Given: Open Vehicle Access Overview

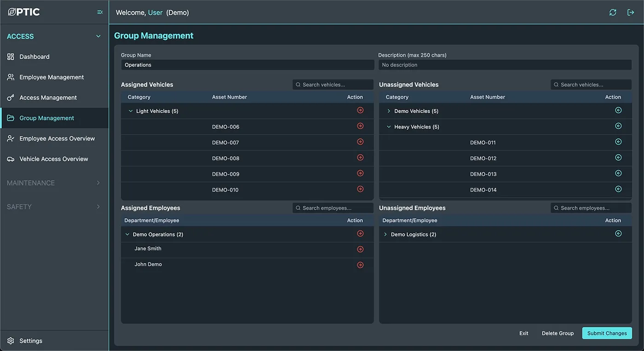Looking at the screenshot, I should (x=54, y=159).
